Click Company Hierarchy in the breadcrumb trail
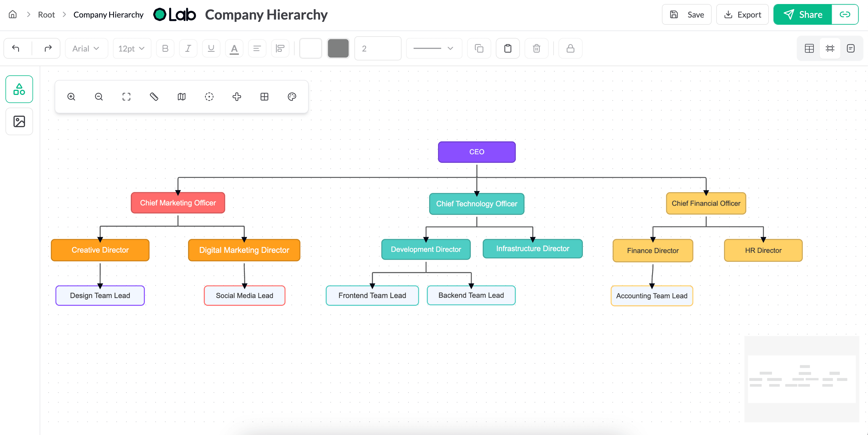868x435 pixels. [x=108, y=14]
